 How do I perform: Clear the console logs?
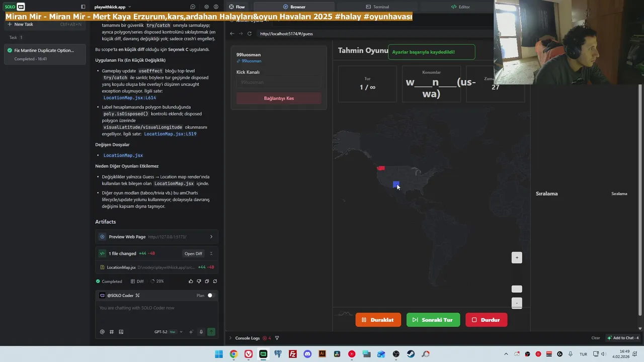point(596,338)
